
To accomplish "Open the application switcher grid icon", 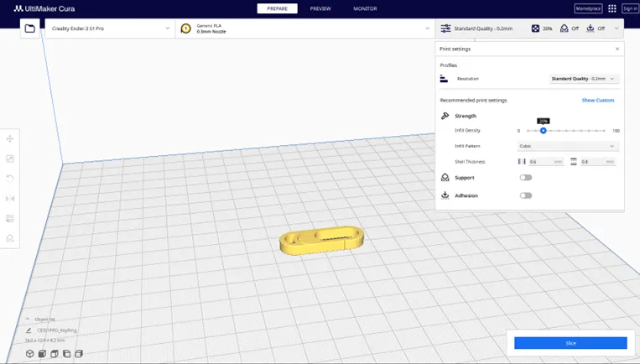I will (x=612, y=8).
